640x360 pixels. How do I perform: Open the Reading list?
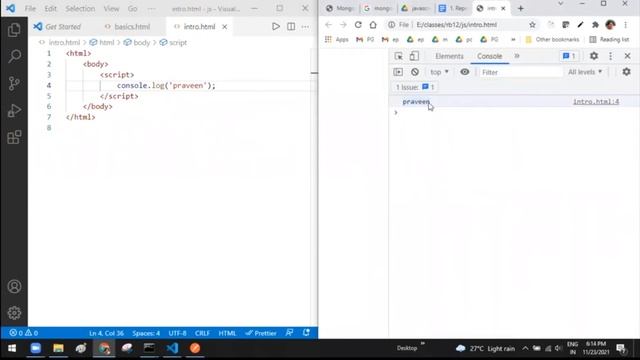pyautogui.click(x=609, y=39)
